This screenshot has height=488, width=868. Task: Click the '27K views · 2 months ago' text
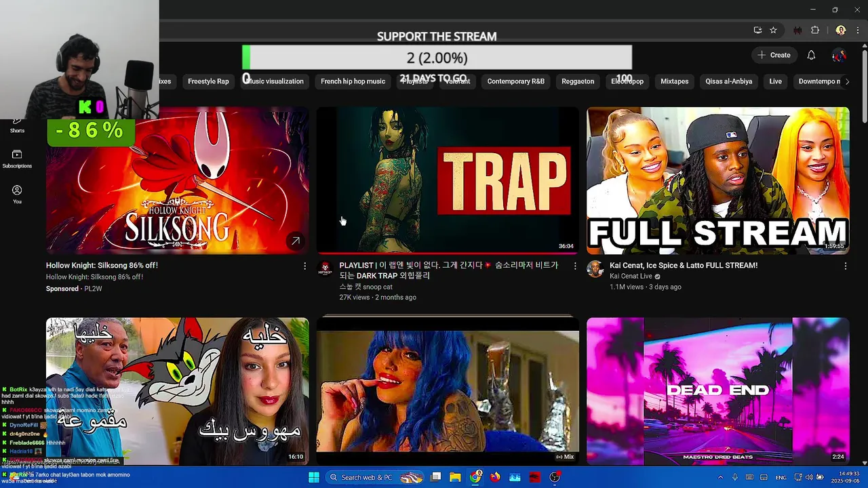[x=378, y=298]
